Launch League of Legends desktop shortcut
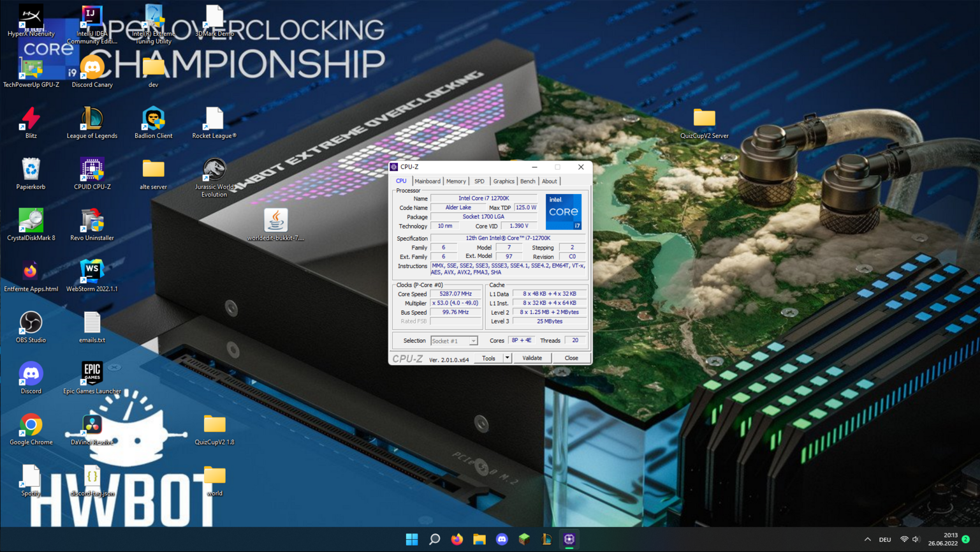Image resolution: width=980 pixels, height=552 pixels. (x=92, y=123)
